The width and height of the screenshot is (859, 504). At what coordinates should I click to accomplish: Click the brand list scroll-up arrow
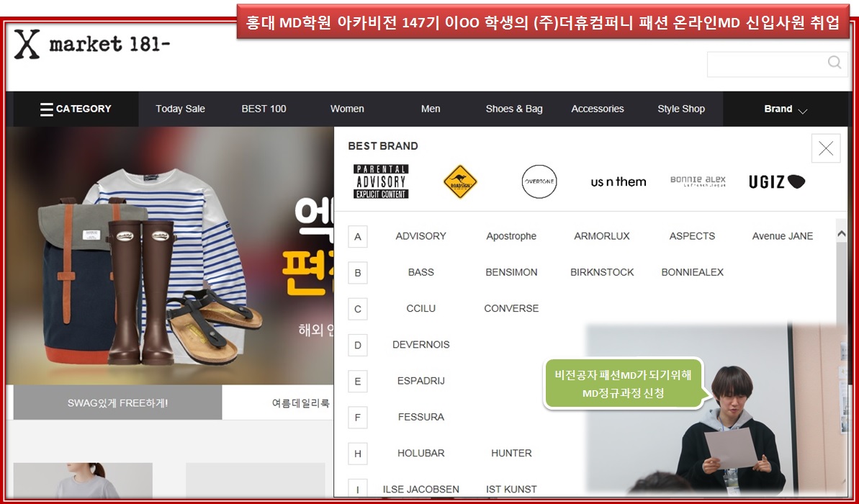point(842,234)
